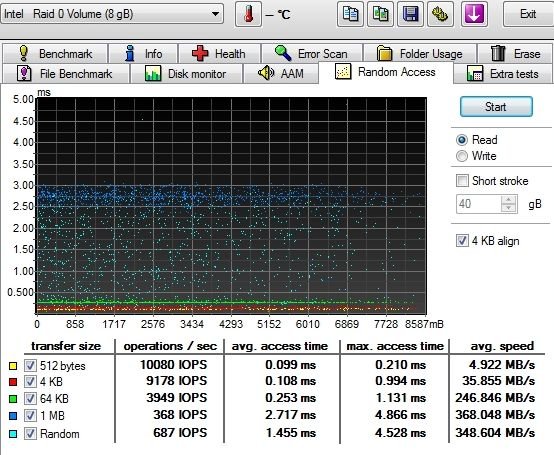
Task: Click the copy text to clipboard icon
Action: point(350,14)
